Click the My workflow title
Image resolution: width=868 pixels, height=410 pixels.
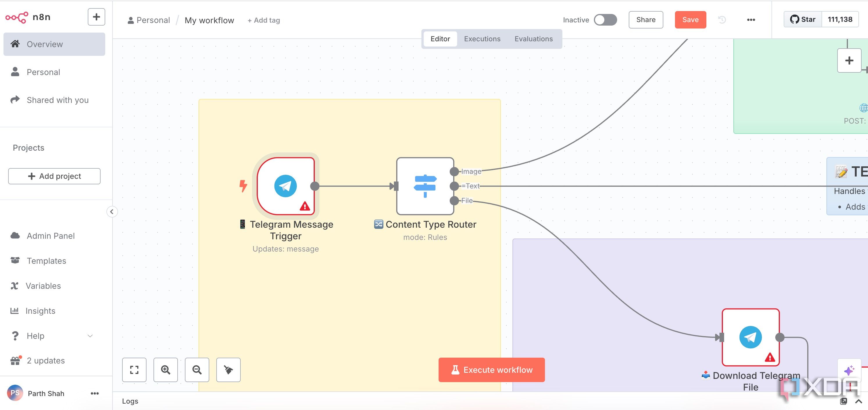coord(209,20)
